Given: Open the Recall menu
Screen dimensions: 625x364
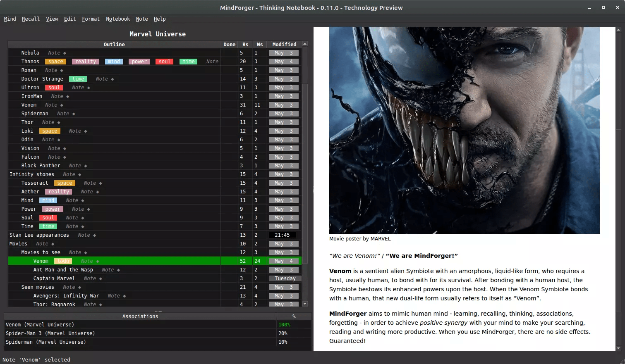Looking at the screenshot, I should click(31, 19).
